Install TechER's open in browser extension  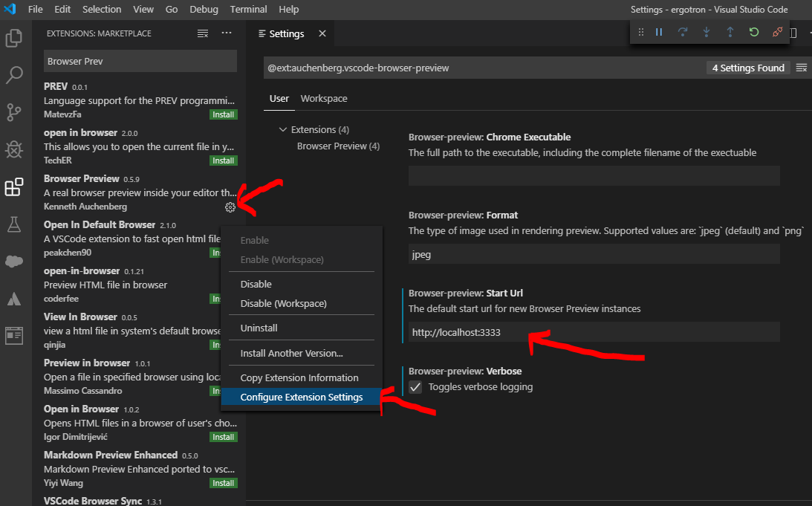click(x=223, y=160)
